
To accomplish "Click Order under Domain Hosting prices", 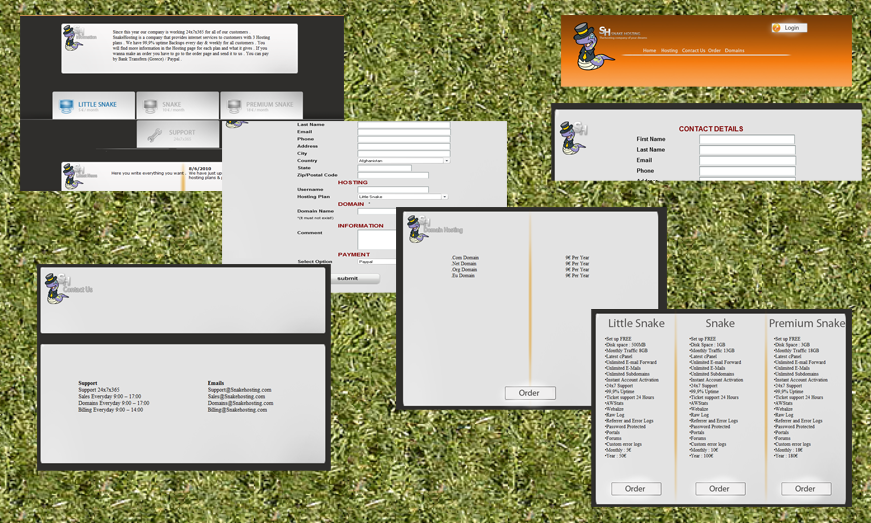I will point(529,393).
